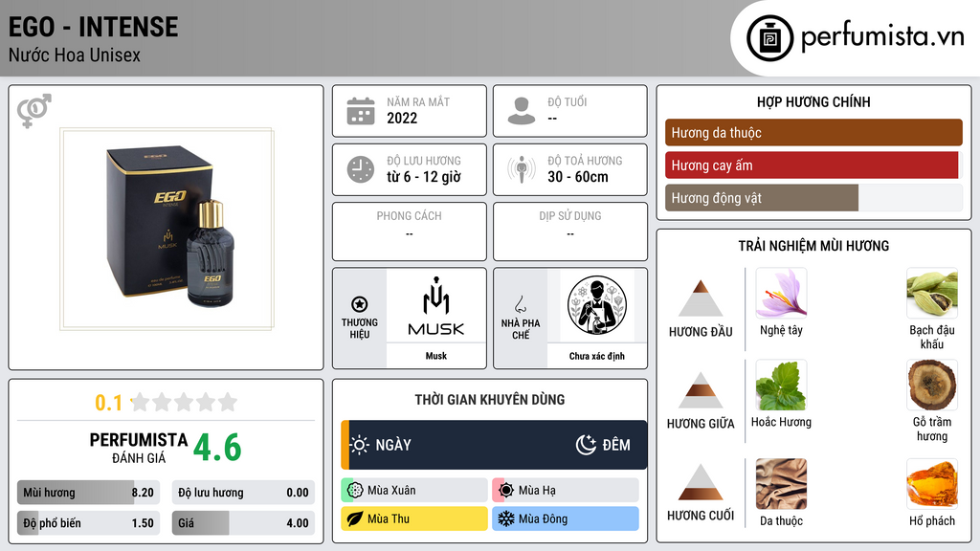The width and height of the screenshot is (980, 551).
Task: Select the Hương cuối pyramid icon
Action: pos(701,482)
